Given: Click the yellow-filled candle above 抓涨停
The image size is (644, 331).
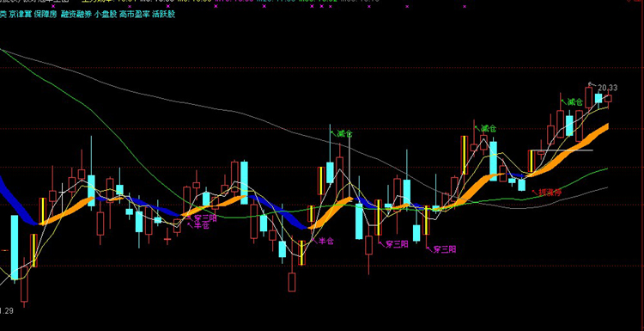Looking at the screenshot, I should pyautogui.click(x=531, y=161).
